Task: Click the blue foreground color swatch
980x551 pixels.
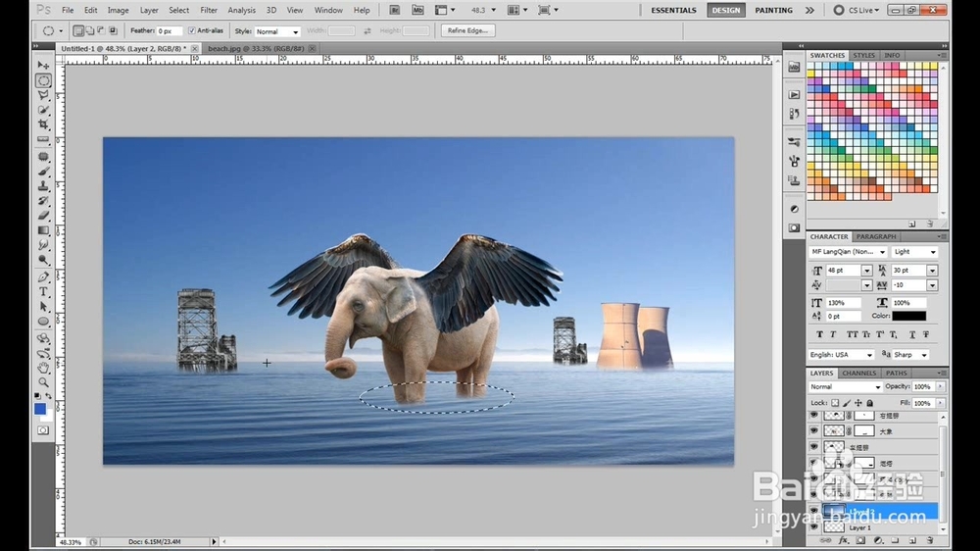Action: [x=40, y=409]
